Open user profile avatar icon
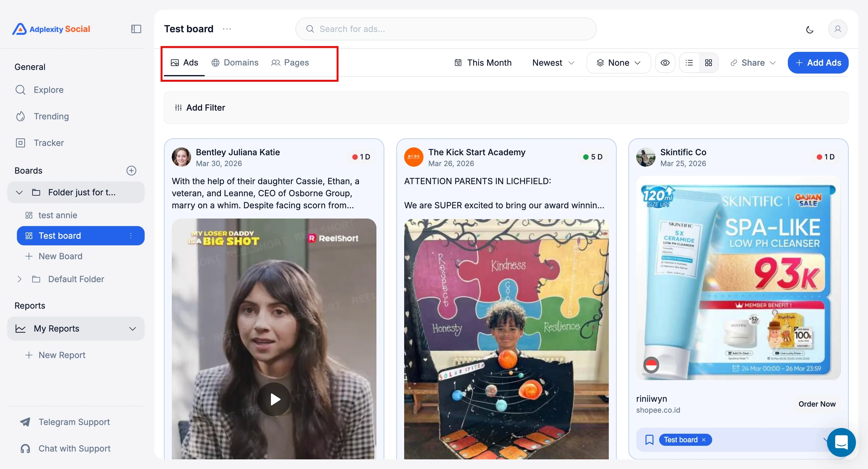 [837, 29]
